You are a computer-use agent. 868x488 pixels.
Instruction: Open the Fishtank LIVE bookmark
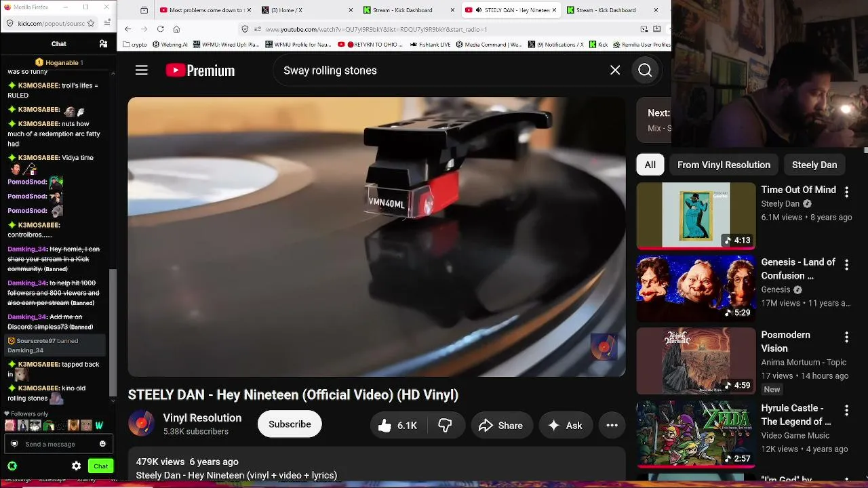(x=431, y=45)
